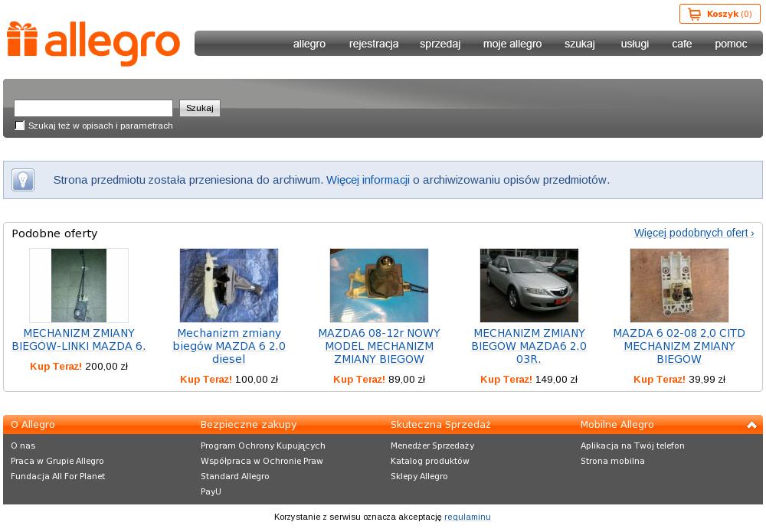Open 'Aplikacja na Twój telefon' link

point(633,446)
